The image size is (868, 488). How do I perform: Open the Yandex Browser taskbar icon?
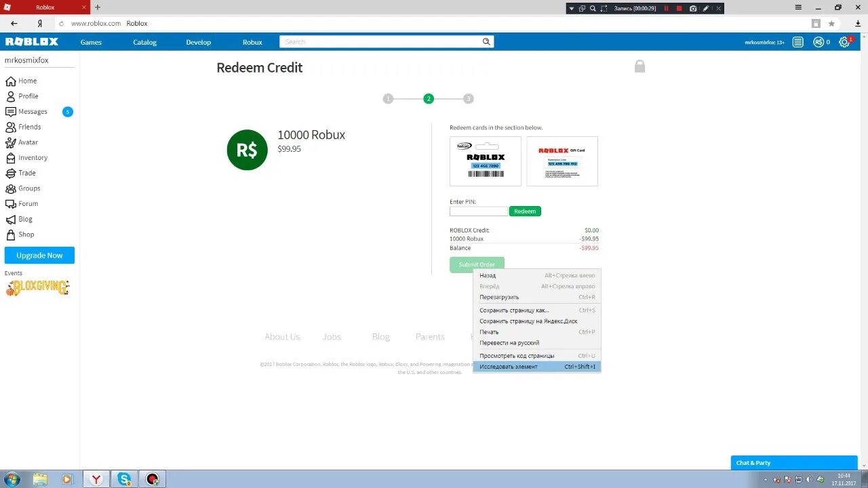(97, 479)
